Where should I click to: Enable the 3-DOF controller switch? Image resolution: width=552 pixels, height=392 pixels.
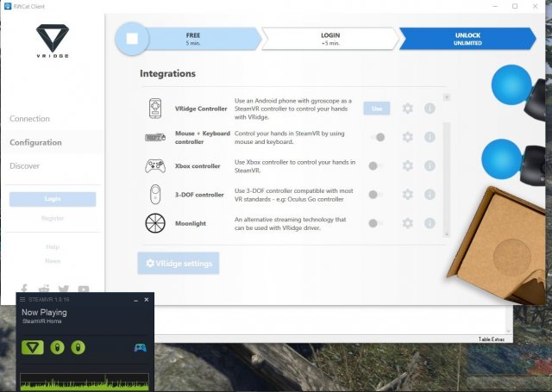point(376,195)
